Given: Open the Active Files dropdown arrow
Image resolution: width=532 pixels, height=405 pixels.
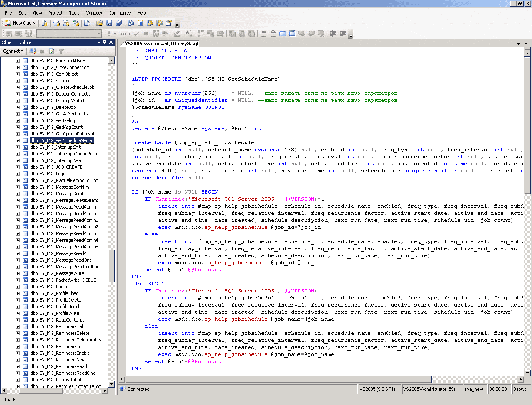Looking at the screenshot, I should pos(519,44).
